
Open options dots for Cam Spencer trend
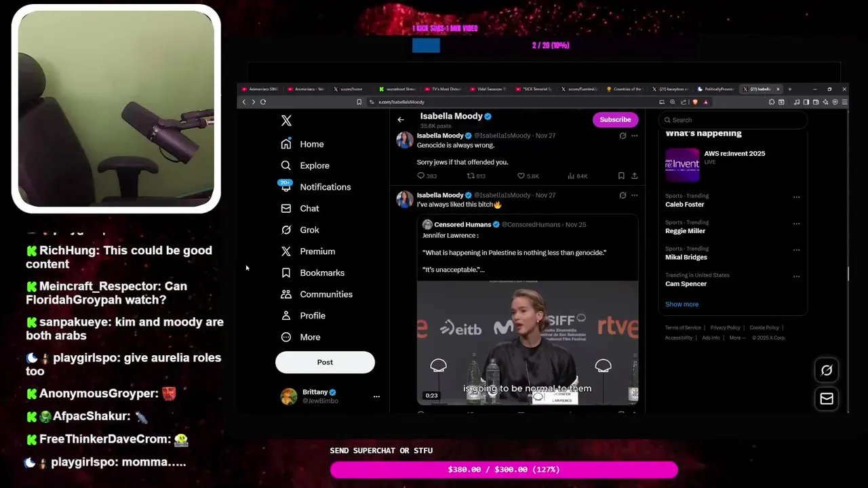pyautogui.click(x=797, y=277)
